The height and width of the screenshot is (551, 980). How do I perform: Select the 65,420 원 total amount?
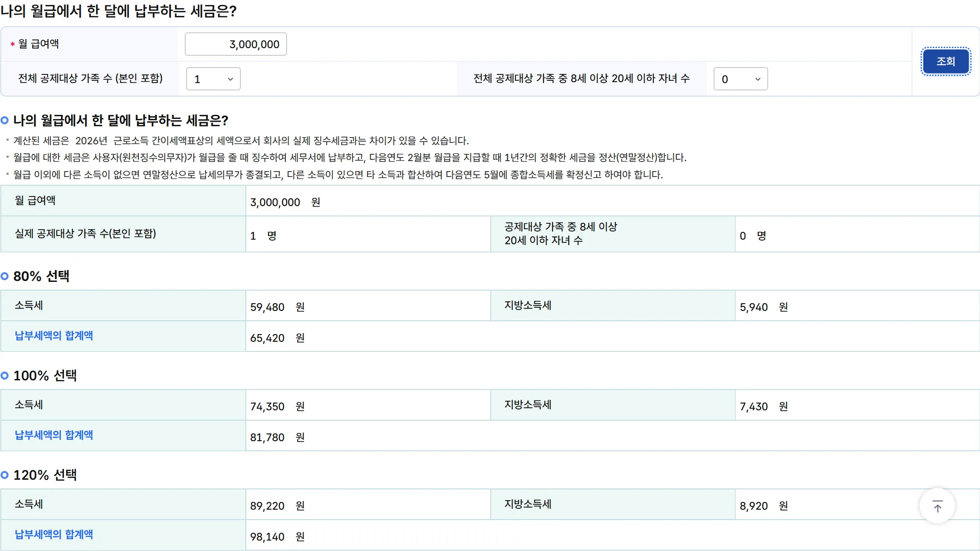click(278, 338)
